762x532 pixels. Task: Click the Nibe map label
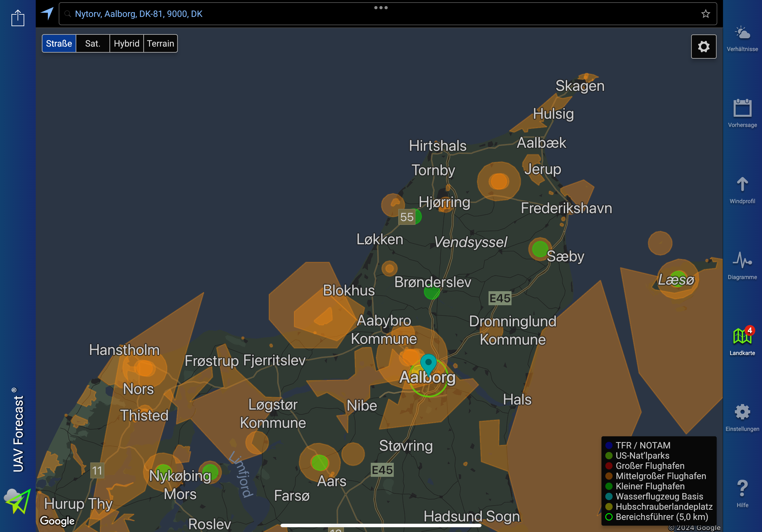pos(362,406)
